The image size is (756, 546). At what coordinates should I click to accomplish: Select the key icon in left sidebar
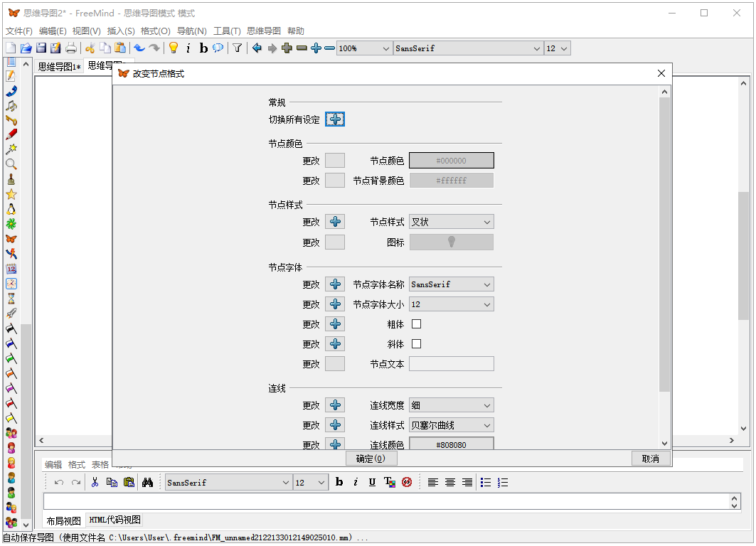11,120
